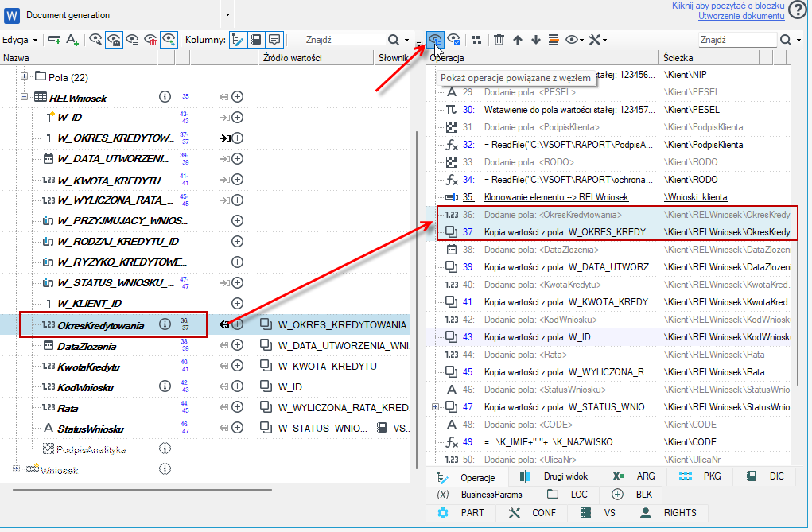Open the 'Utworzenie dokumentu' link
Viewport: 812px width, 532px height.
tap(741, 16)
